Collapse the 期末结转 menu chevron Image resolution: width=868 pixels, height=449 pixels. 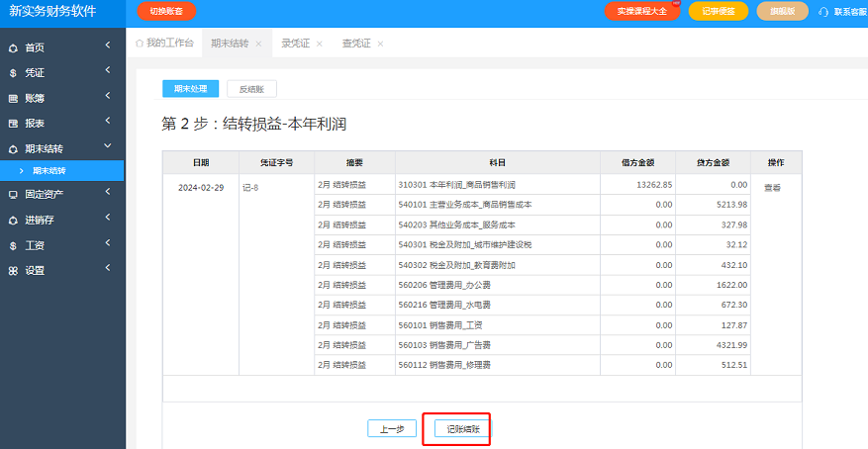point(108,146)
